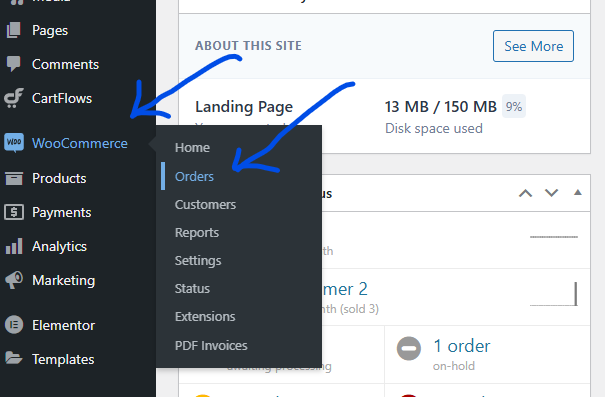Move widget down with the down chevron
The width and height of the screenshot is (605, 397).
point(551,193)
